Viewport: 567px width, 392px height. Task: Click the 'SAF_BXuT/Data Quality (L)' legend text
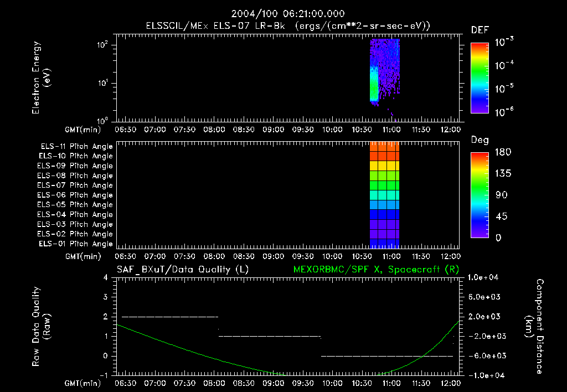[183, 270]
